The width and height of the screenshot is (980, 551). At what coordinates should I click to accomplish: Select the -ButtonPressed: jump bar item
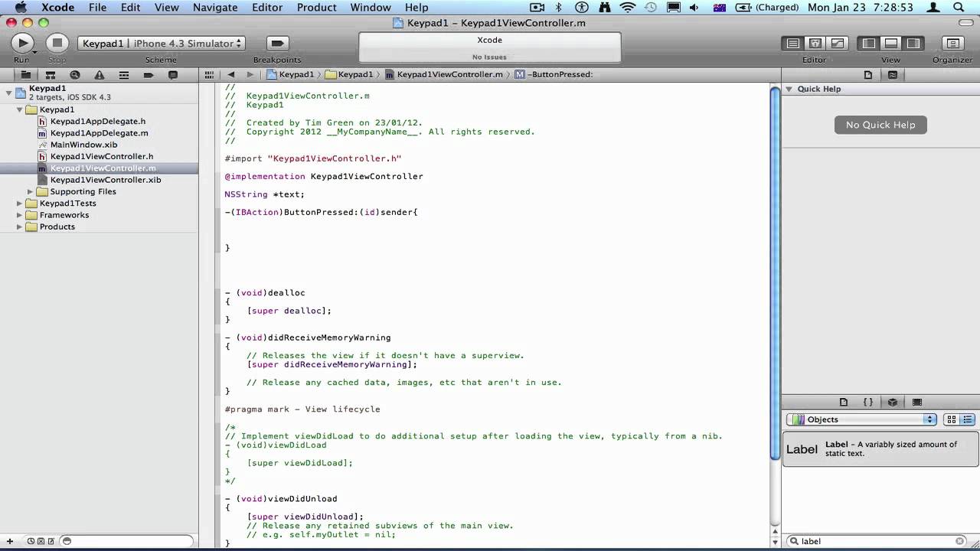point(555,74)
